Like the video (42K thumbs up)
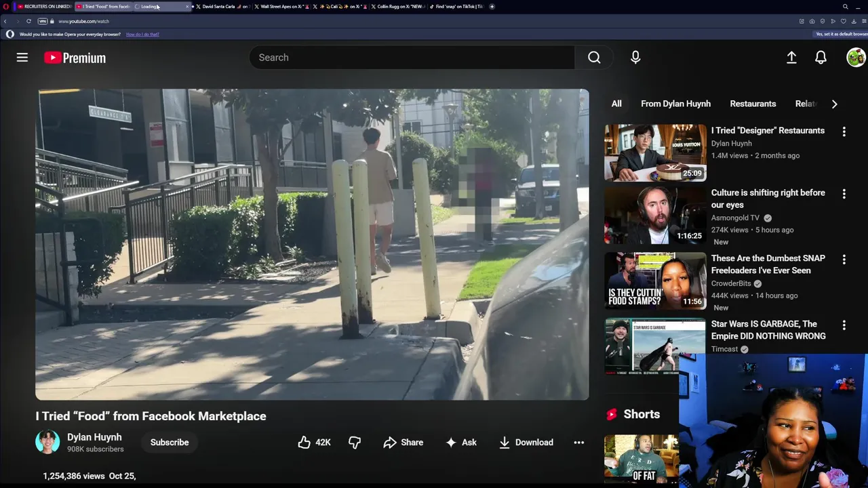 pyautogui.click(x=314, y=442)
